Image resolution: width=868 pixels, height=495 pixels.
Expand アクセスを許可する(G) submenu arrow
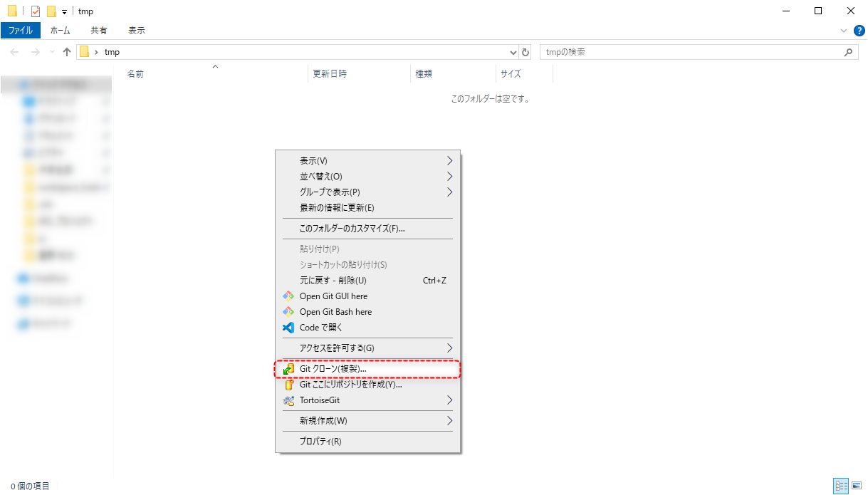click(449, 348)
